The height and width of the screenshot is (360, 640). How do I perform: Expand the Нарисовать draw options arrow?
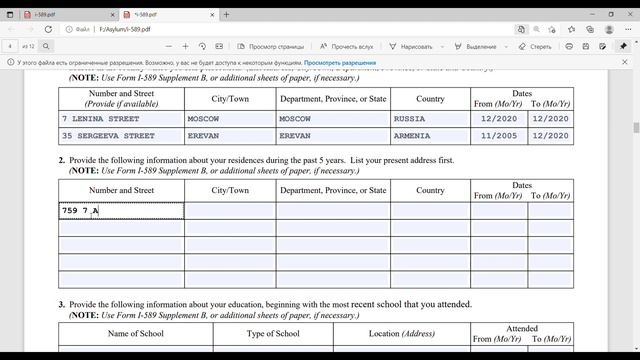[442, 47]
